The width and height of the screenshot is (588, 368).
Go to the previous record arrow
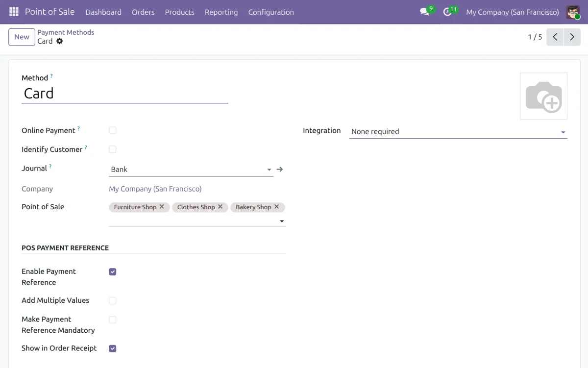555,37
